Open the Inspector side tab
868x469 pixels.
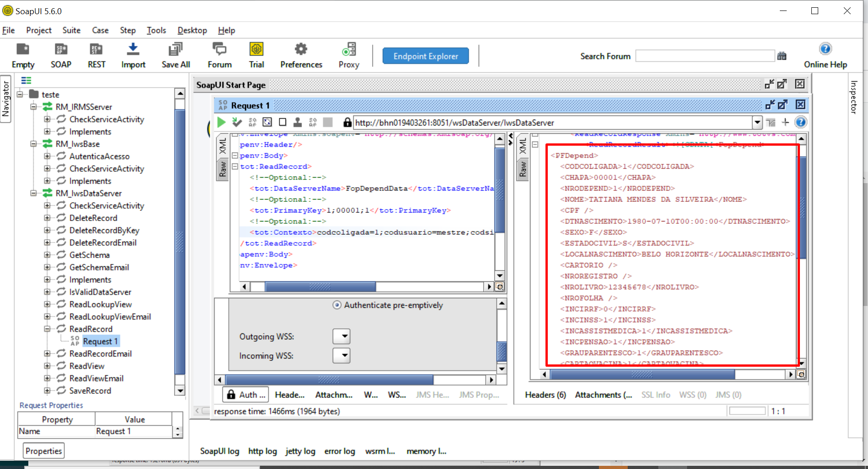point(853,97)
